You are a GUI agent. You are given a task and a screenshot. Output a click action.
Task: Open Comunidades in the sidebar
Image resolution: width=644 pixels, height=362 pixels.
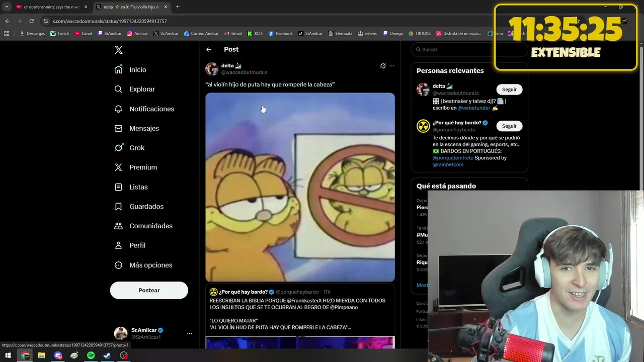(143, 226)
